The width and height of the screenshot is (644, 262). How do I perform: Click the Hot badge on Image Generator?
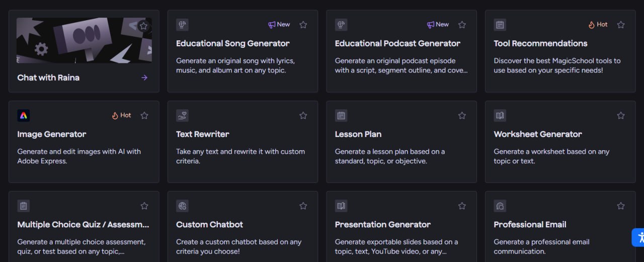(121, 115)
